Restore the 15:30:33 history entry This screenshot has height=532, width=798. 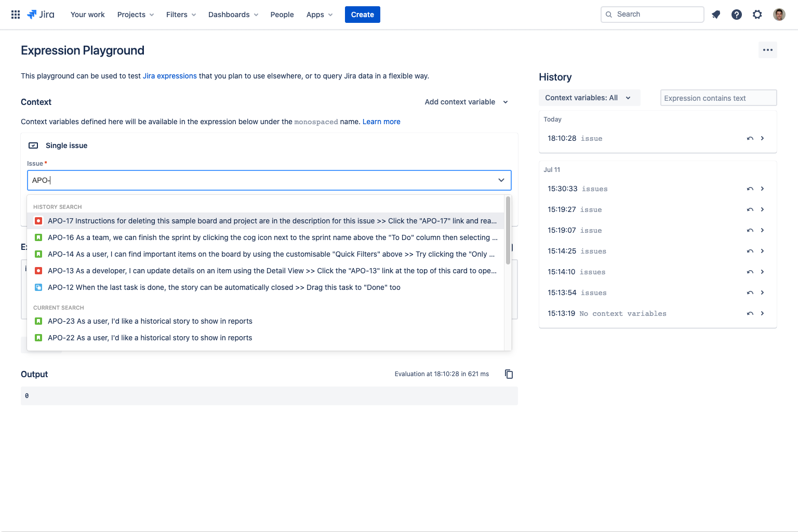click(x=750, y=189)
